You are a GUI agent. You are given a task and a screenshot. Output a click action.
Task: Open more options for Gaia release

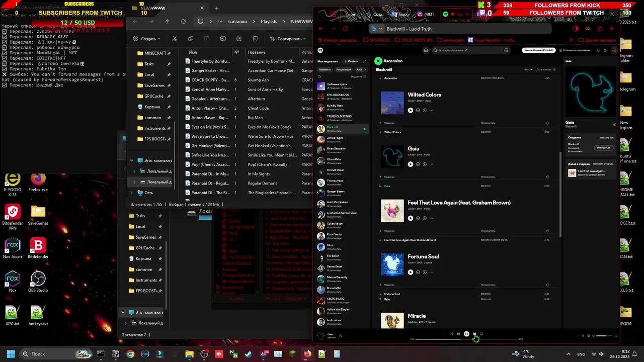(431, 164)
